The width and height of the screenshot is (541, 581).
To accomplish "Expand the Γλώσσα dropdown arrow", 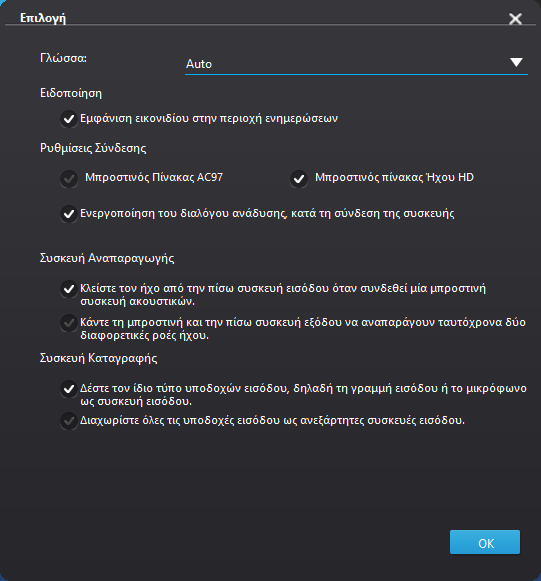I will click(516, 62).
